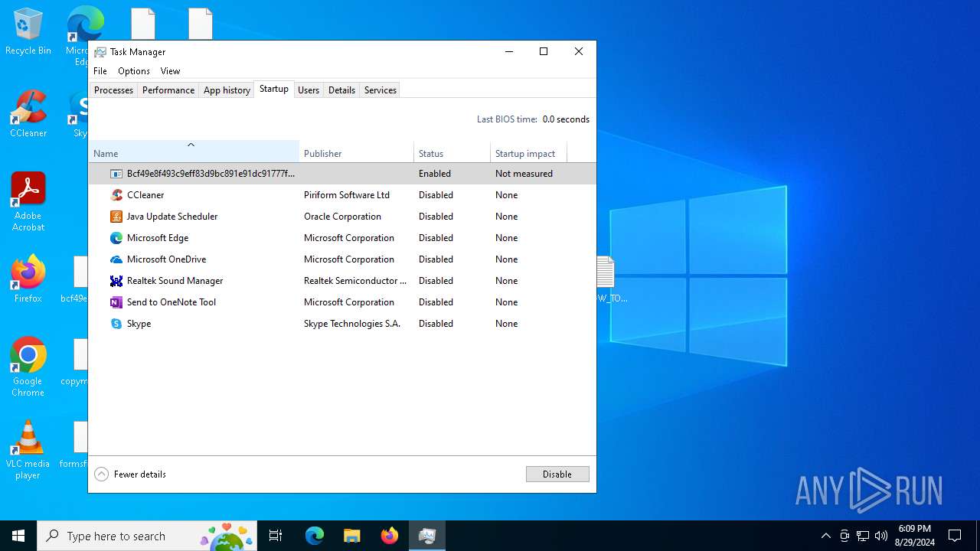Open the Windows Start menu

point(18,536)
